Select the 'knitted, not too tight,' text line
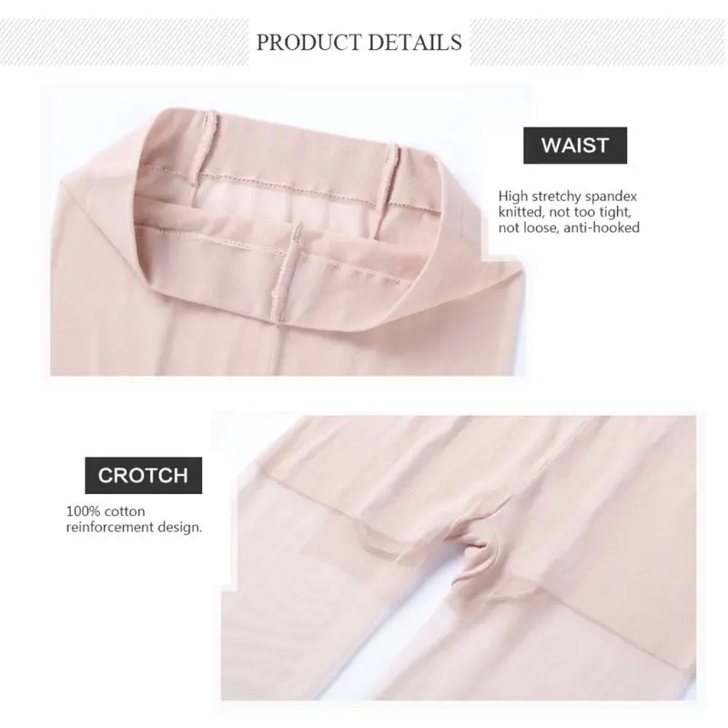Viewport: 728px width, 728px height. click(x=564, y=212)
